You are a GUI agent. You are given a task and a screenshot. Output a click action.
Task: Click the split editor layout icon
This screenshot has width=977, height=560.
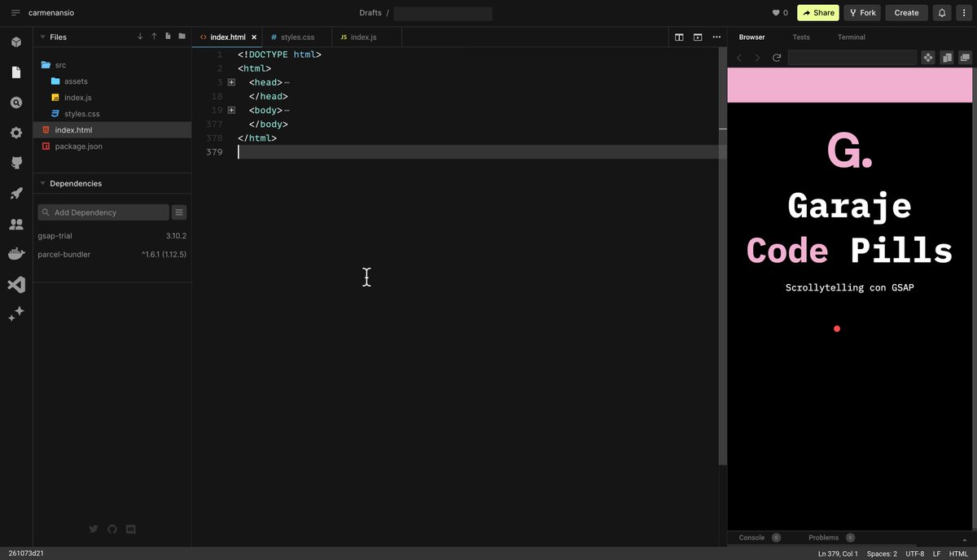click(x=679, y=37)
